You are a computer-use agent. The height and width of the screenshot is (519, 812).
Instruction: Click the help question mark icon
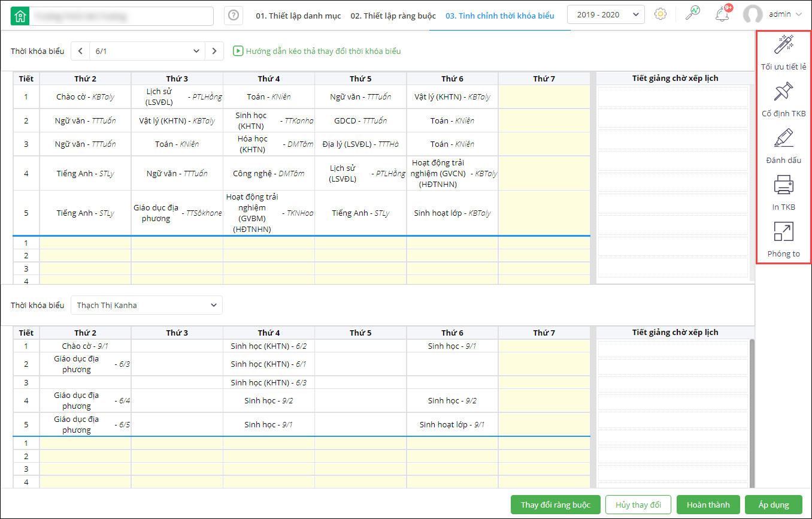234,16
